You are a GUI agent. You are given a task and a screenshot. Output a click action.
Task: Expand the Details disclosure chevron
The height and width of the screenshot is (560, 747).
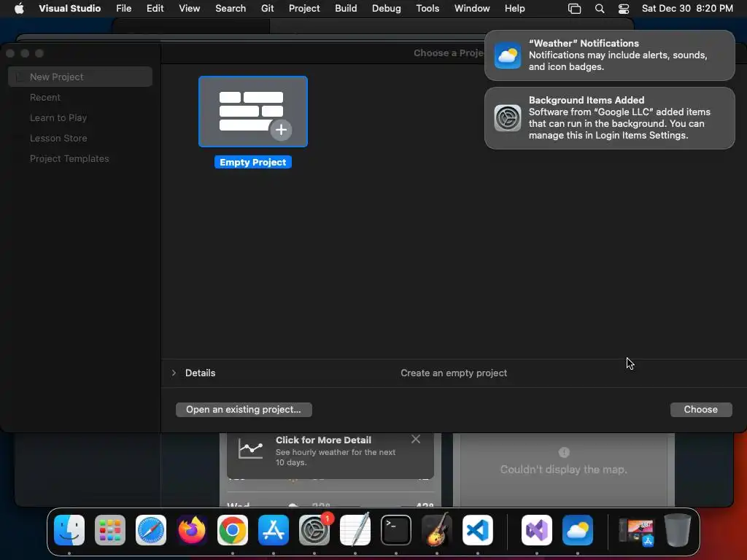[x=174, y=373]
